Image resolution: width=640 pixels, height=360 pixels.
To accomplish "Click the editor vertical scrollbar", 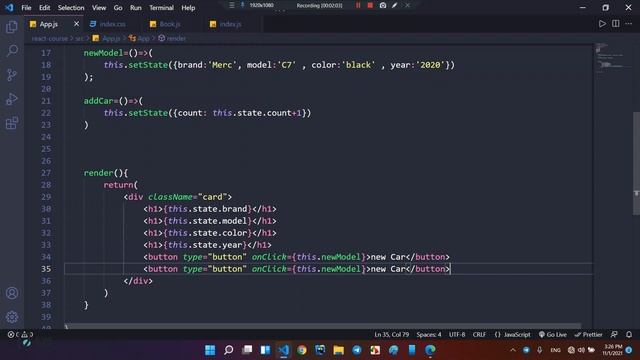I will point(636,163).
